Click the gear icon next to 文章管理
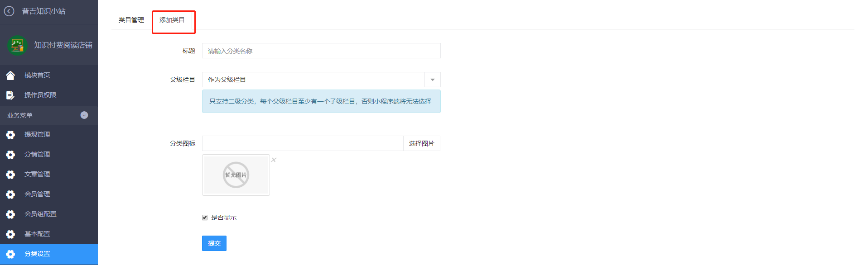868x265 pixels. coord(10,175)
